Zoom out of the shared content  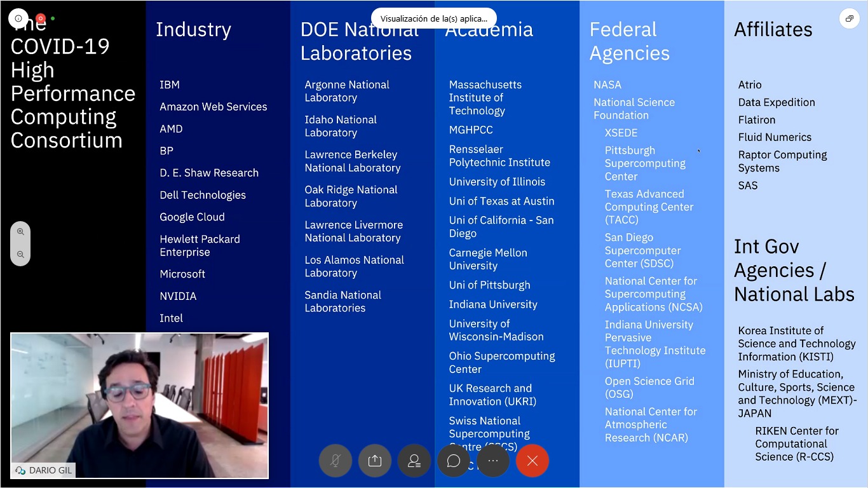point(20,254)
